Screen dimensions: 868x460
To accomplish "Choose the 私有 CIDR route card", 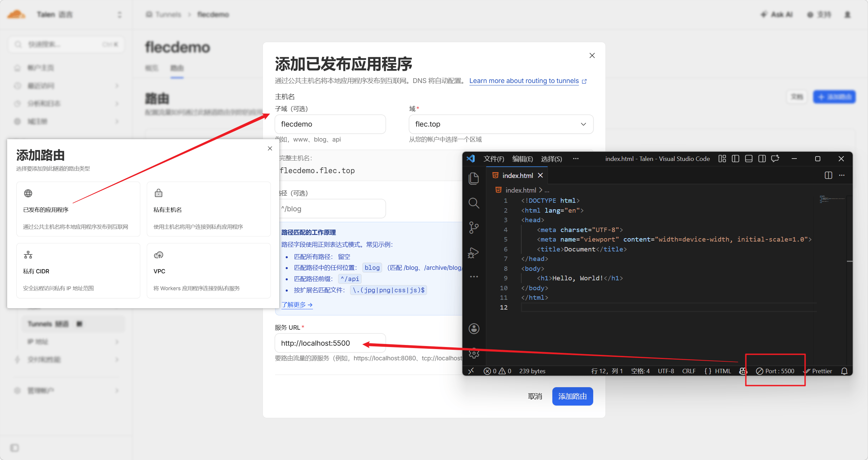I will pos(78,271).
